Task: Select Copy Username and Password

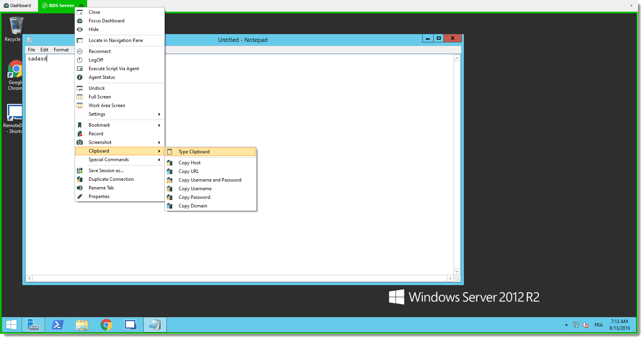Action: [x=211, y=180]
